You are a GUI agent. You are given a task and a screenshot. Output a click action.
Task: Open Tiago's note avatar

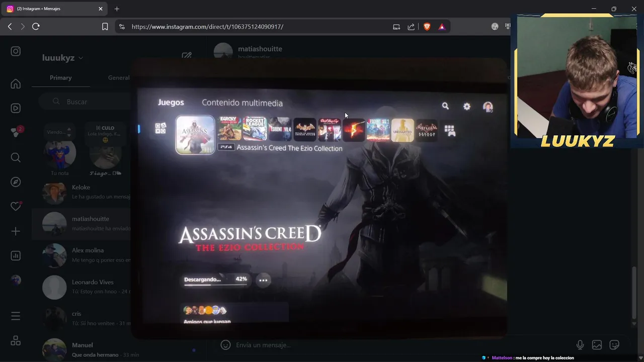tap(105, 155)
